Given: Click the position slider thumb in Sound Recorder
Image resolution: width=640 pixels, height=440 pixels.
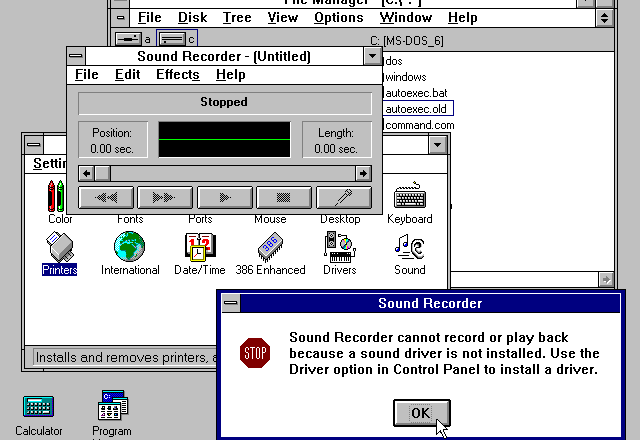Looking at the screenshot, I should coord(102,173).
